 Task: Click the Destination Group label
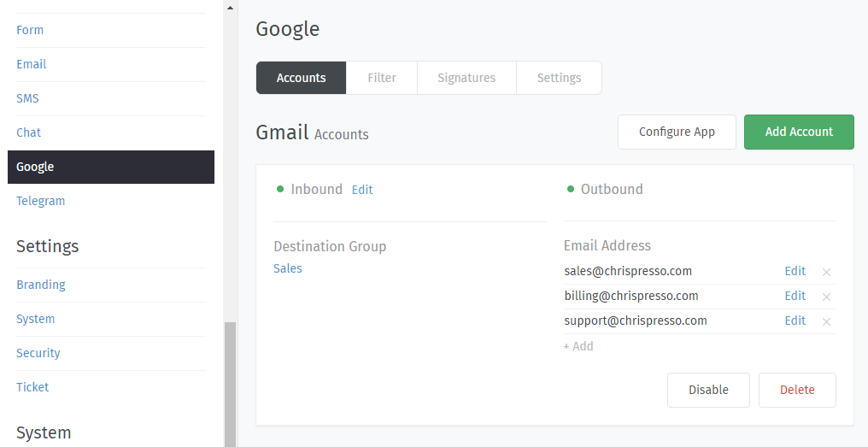(x=330, y=246)
